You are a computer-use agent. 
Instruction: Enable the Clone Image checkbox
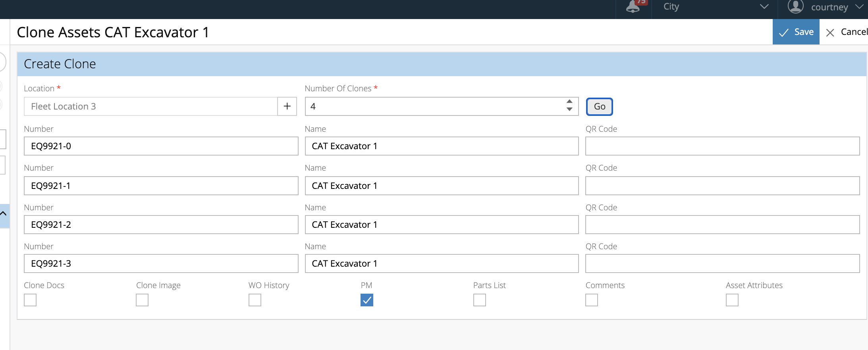tap(142, 300)
